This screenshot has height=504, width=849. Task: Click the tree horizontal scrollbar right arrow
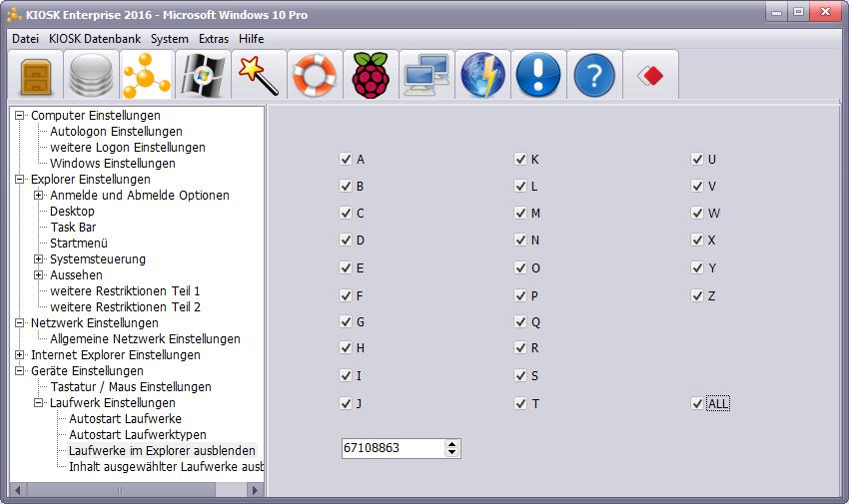255,490
